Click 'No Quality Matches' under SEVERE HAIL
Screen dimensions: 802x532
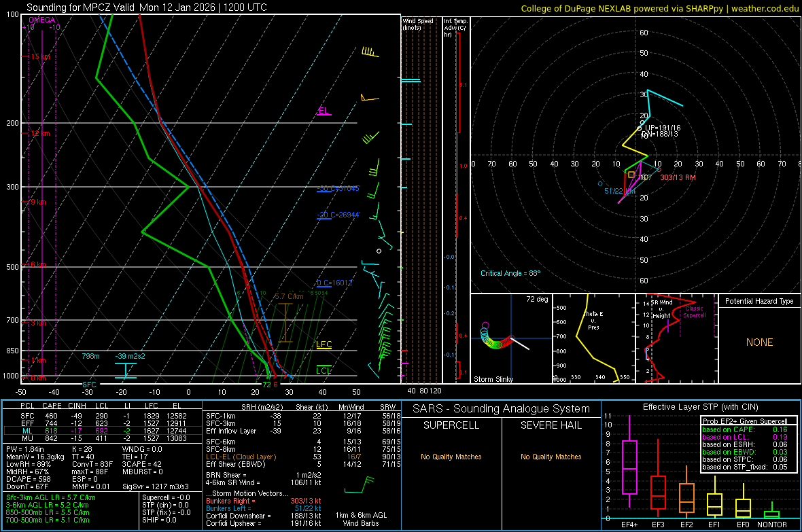pyautogui.click(x=551, y=457)
